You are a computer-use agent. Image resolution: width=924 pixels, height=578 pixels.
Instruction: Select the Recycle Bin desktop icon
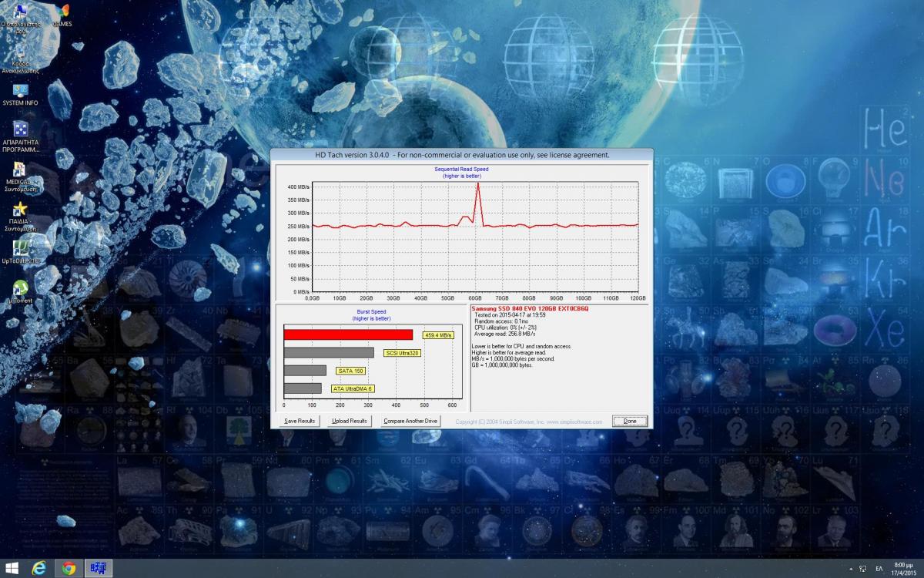click(20, 56)
